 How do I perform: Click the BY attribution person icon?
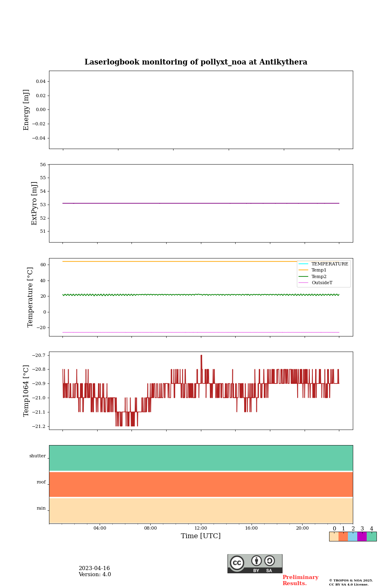[x=256, y=561]
